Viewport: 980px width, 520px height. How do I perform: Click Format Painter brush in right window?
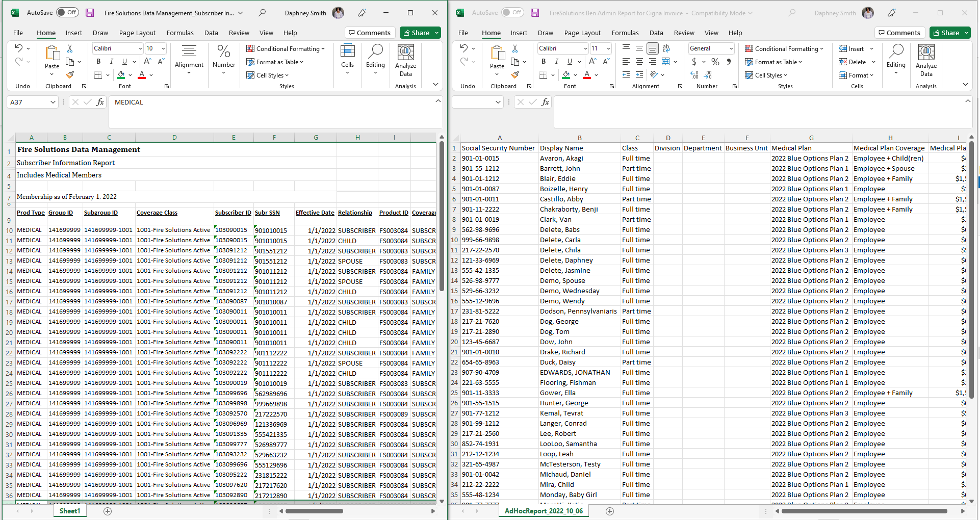(515, 75)
